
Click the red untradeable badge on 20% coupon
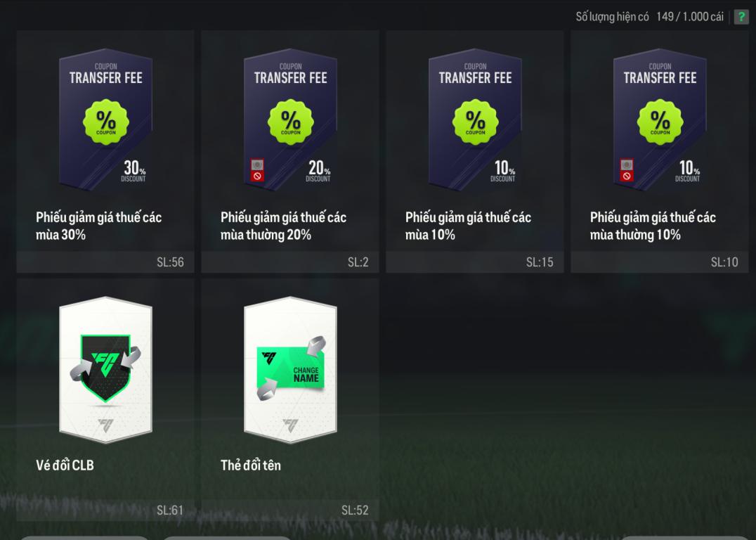(x=257, y=170)
